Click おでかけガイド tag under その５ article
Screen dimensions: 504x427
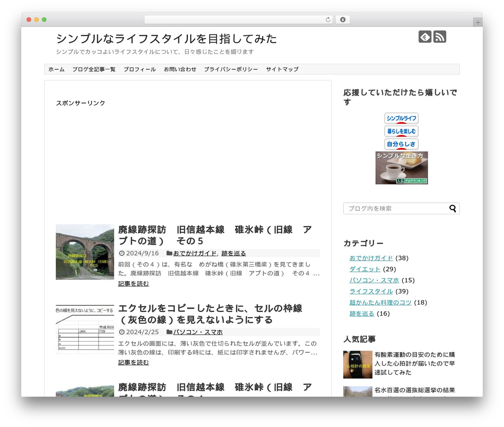coord(195,253)
